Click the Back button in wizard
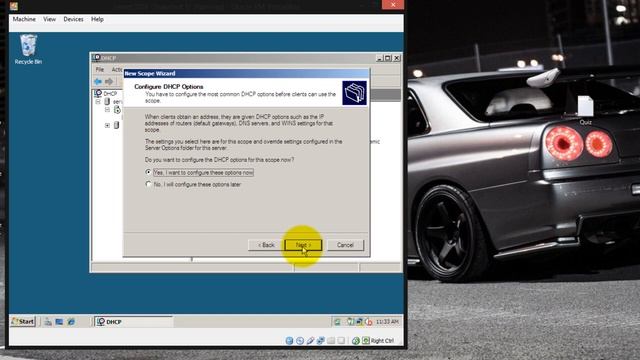 coord(266,245)
